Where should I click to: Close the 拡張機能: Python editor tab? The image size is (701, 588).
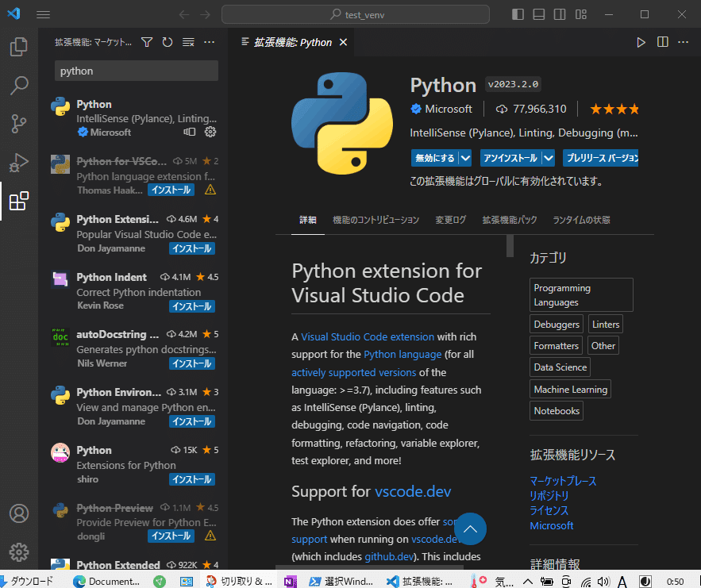(343, 42)
